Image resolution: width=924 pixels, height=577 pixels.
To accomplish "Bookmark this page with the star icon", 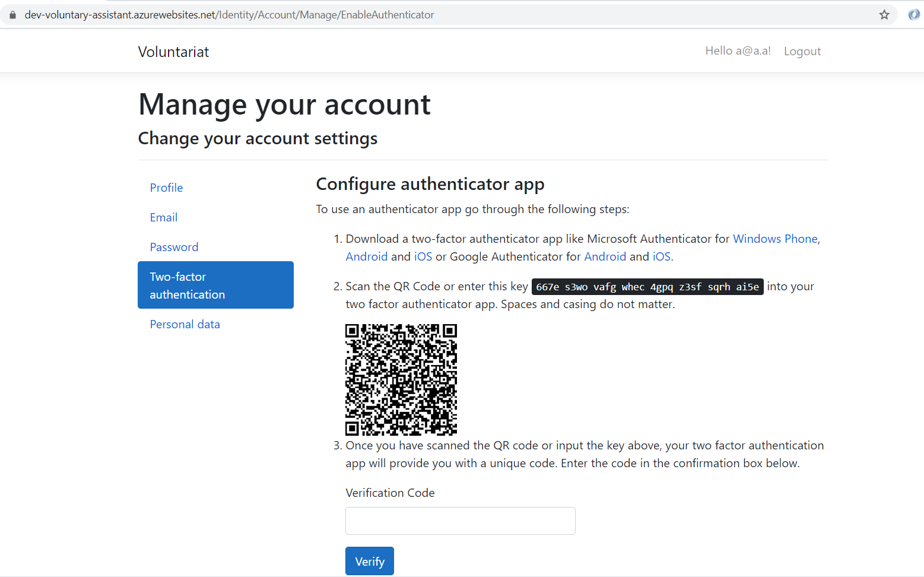I will 884,15.
